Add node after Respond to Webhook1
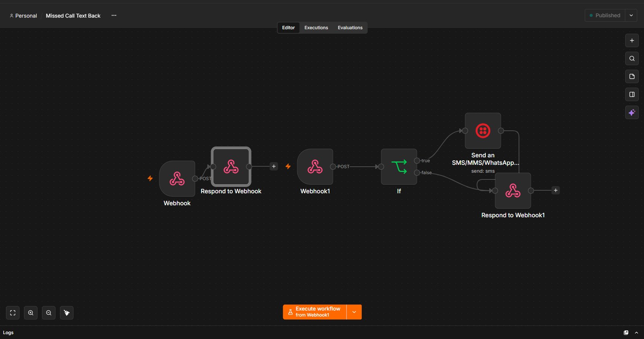Image resolution: width=644 pixels, height=339 pixels. (555, 191)
